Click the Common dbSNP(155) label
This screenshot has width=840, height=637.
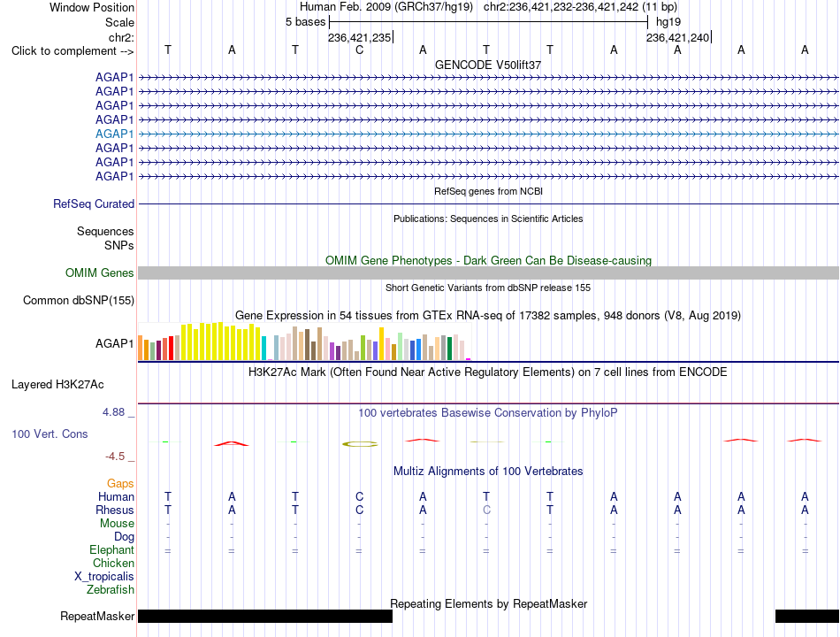pyautogui.click(x=79, y=300)
